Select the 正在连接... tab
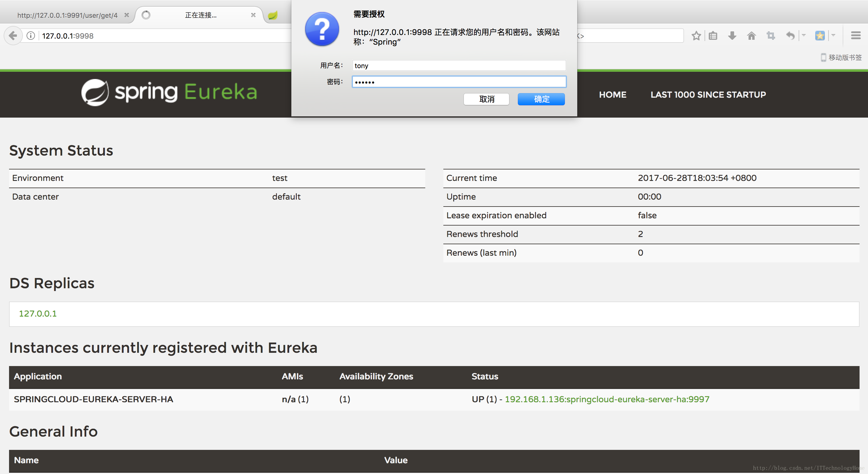The height and width of the screenshot is (474, 868). coord(201,15)
